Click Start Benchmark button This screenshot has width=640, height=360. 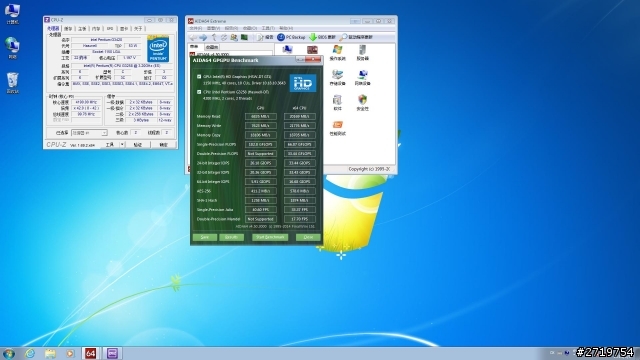click(270, 237)
